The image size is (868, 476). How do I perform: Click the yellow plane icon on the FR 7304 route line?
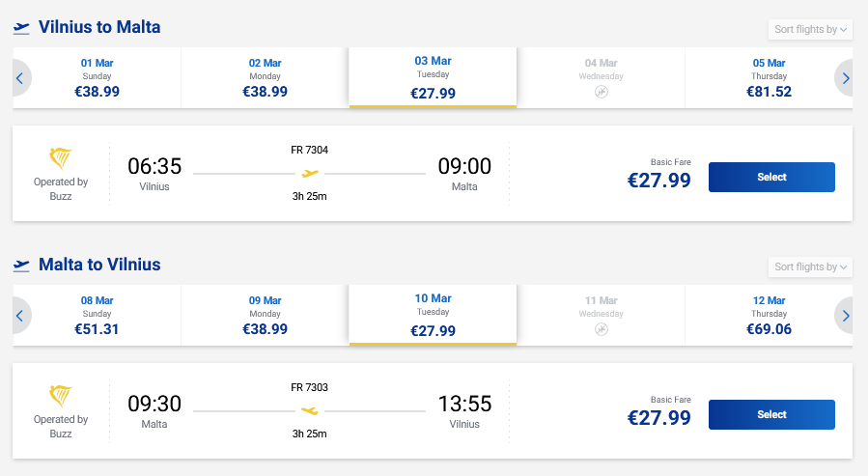pos(309,174)
